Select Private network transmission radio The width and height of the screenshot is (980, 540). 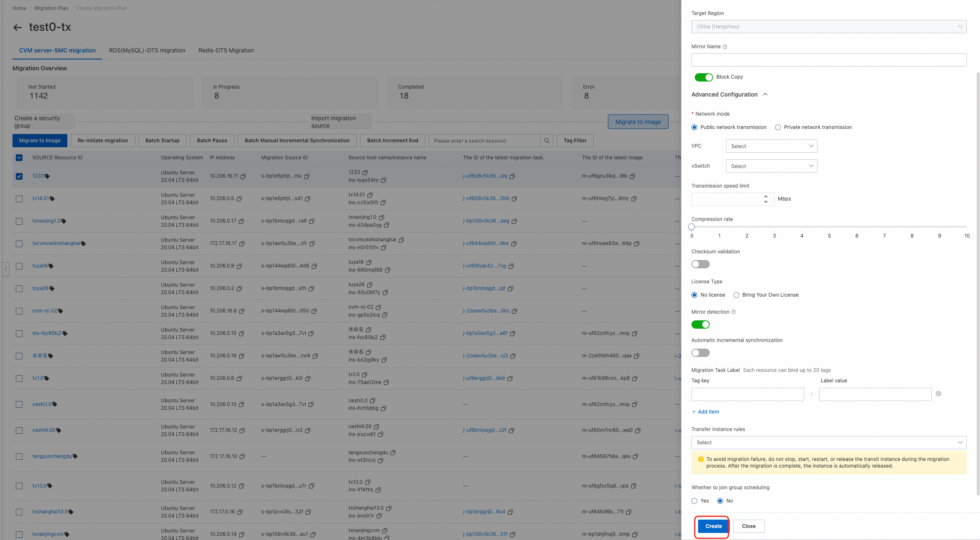778,128
